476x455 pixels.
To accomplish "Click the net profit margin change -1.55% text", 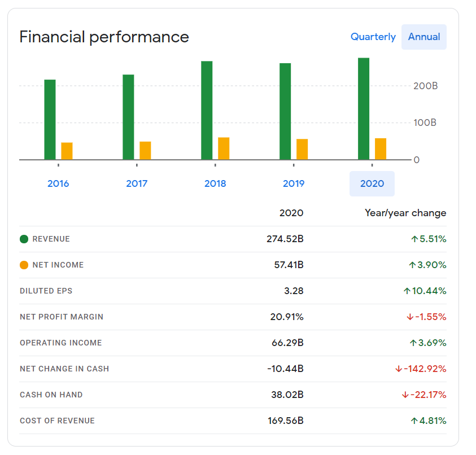I will point(431,317).
